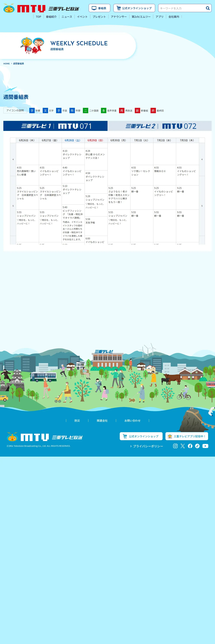
Task: Click the red 再 rerun legend icon
Action: pyautogui.click(x=122, y=111)
